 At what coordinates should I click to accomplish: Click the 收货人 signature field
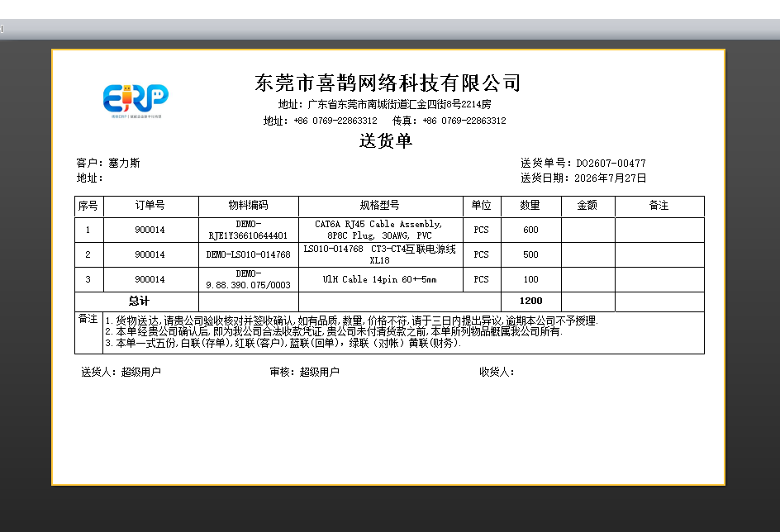pos(497,372)
